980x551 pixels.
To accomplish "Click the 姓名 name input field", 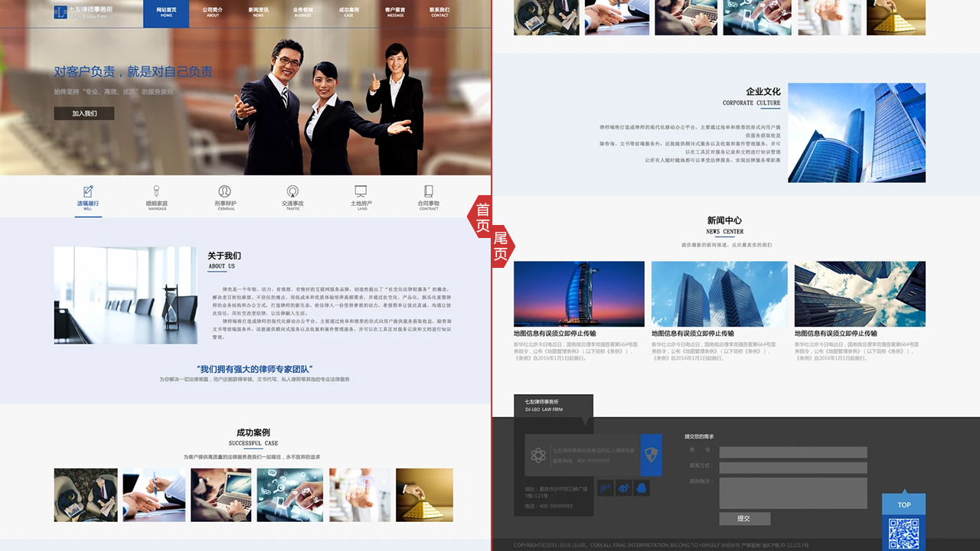I will (x=792, y=452).
